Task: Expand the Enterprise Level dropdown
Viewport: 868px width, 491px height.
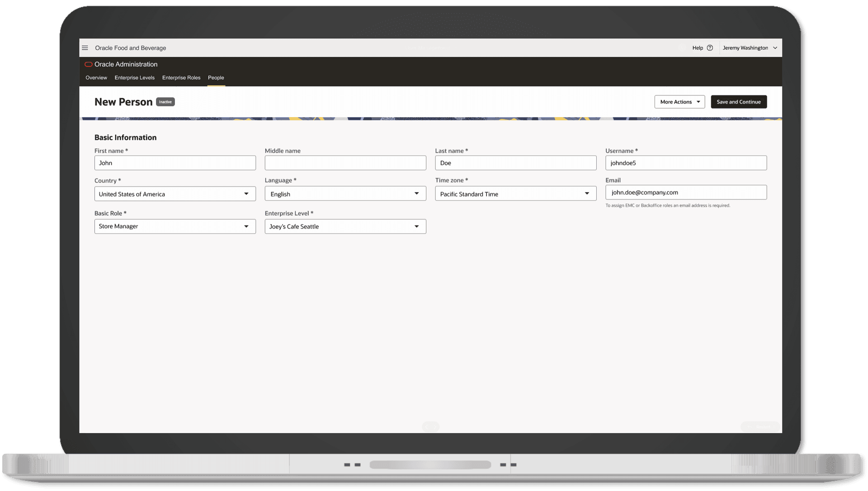Action: 345,226
